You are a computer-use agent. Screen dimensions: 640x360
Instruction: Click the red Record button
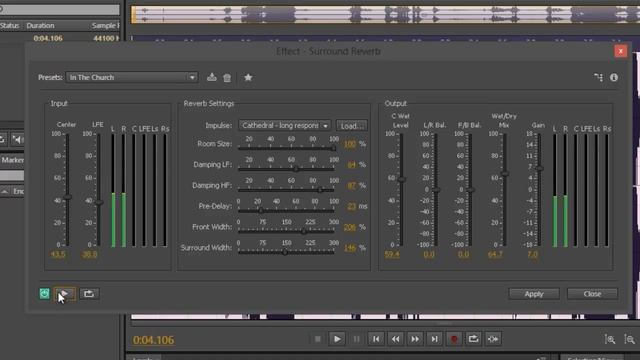click(x=454, y=339)
